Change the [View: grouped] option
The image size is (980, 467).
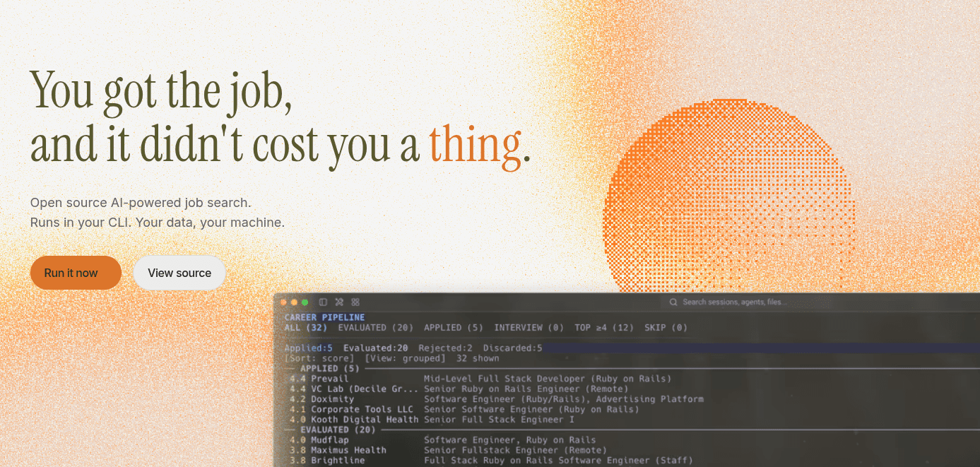(405, 358)
